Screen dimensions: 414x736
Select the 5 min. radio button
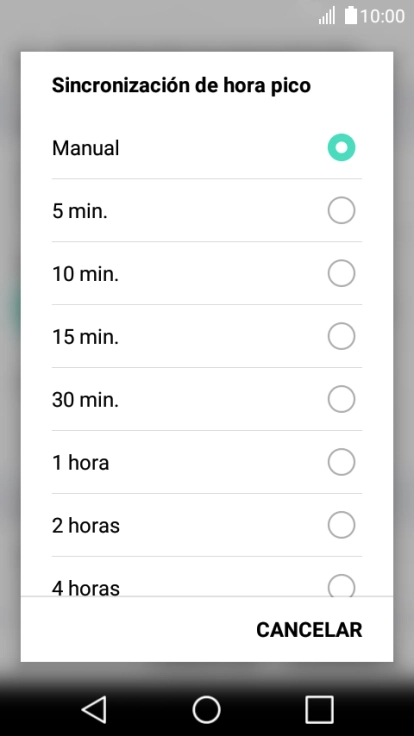click(341, 210)
